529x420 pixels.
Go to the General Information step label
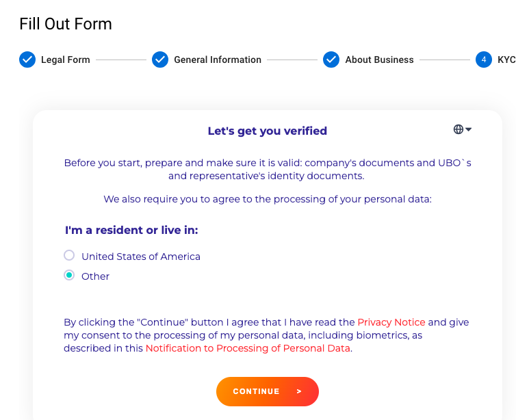coord(218,60)
